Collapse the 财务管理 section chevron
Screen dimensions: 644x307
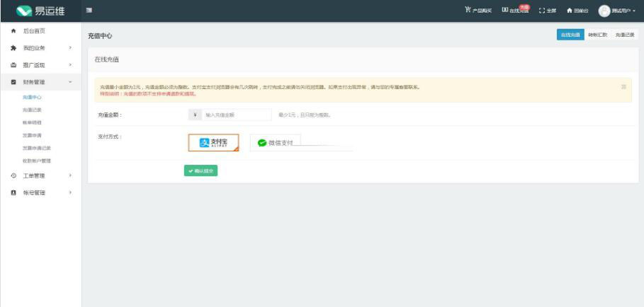coord(70,82)
